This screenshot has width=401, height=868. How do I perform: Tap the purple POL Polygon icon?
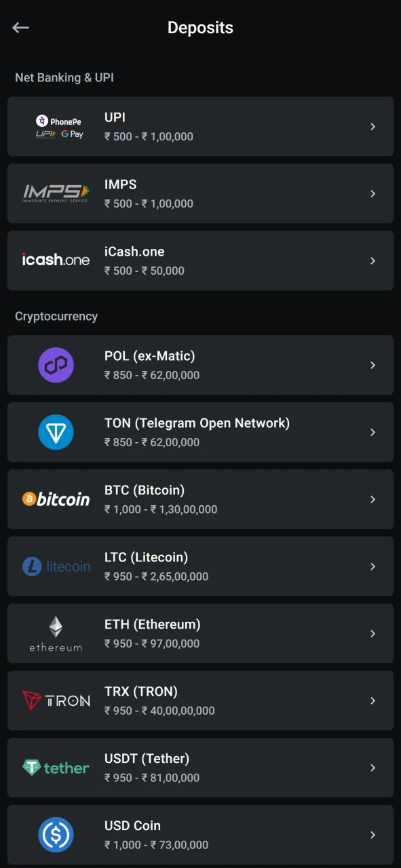(56, 365)
